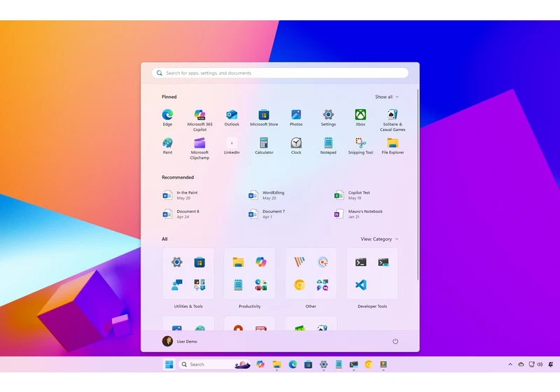Open Copilot Test Excel workbook
Image resolution: width=560 pixels, height=392 pixels.
(x=353, y=195)
